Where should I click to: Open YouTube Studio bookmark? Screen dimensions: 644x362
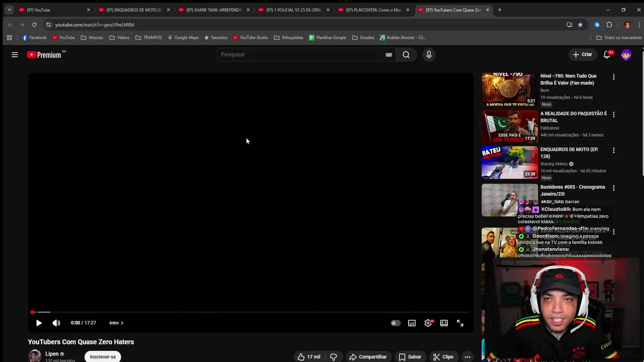[x=250, y=38]
